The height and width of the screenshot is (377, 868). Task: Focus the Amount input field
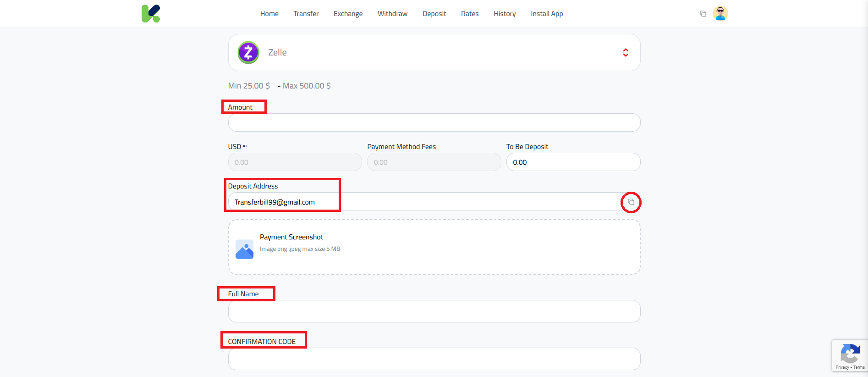pyautogui.click(x=434, y=122)
